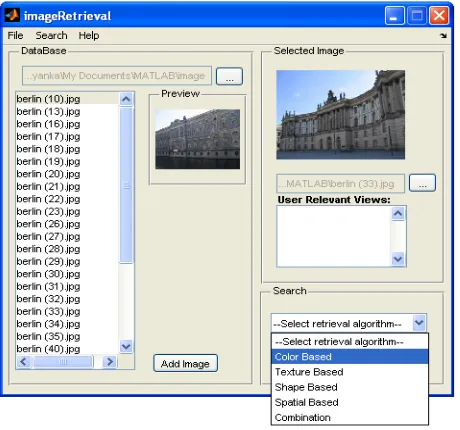Select berlin (30).jpg in the list

[67, 274]
